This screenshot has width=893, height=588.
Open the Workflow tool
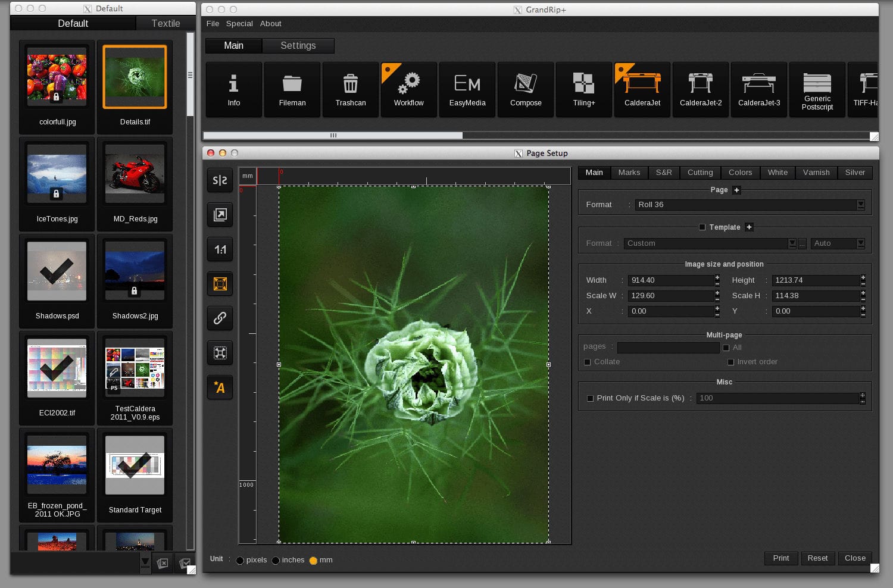click(408, 89)
